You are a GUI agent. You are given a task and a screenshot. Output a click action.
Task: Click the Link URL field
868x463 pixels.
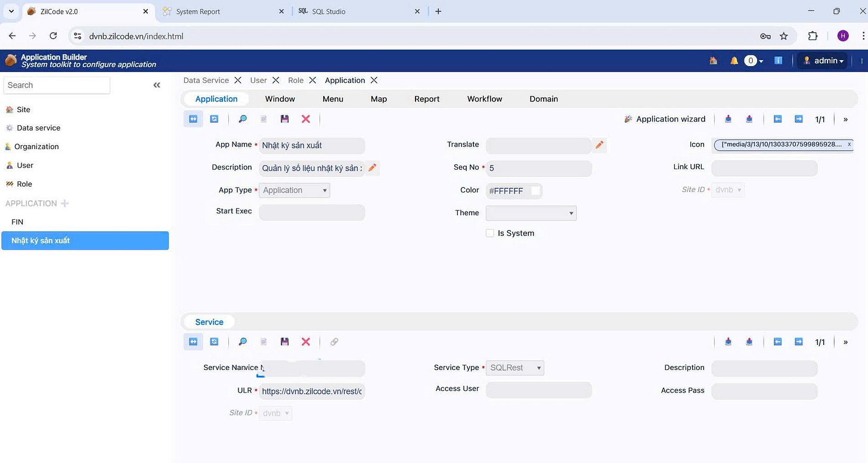click(x=764, y=169)
